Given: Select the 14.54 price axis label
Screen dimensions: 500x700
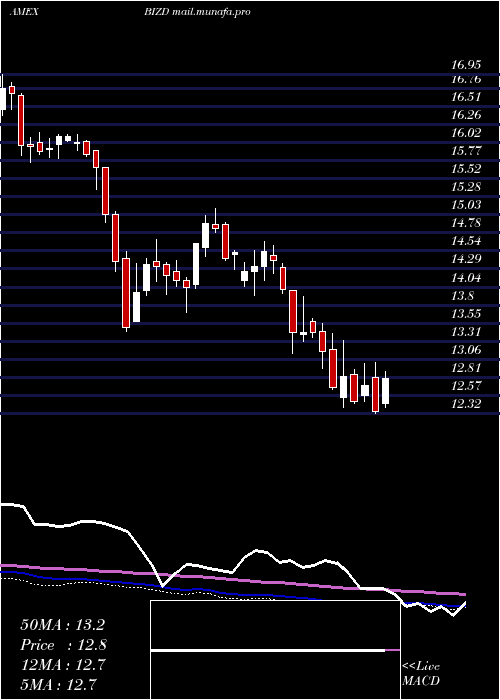Looking at the screenshot, I should [x=466, y=242].
